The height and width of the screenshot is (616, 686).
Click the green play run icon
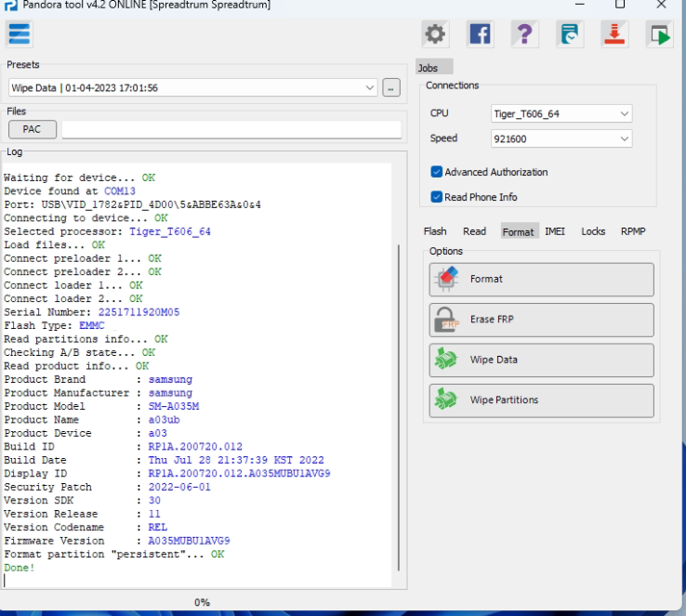click(x=660, y=34)
